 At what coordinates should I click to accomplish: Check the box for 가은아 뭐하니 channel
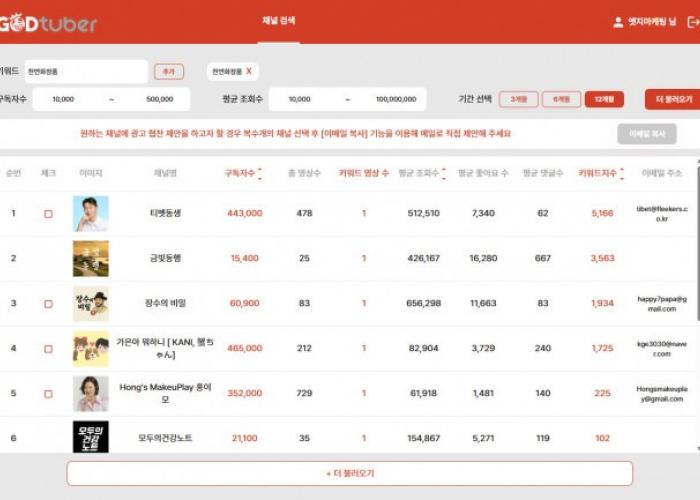pyautogui.click(x=48, y=349)
